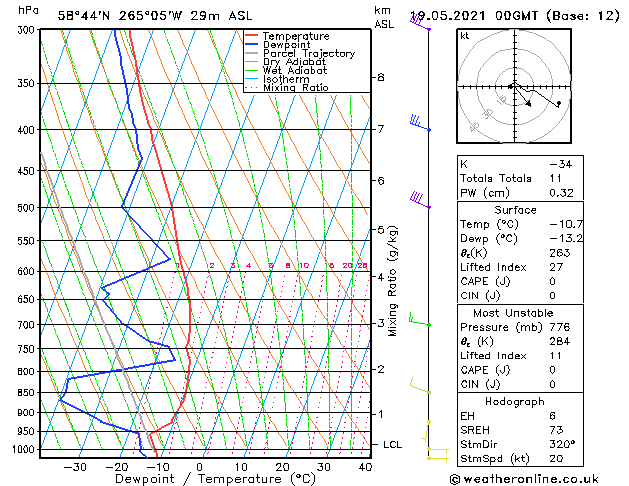Click the 'Mixing Ratio' legend entry
Image resolution: width=629 pixels, height=486 pixels.
point(296,87)
